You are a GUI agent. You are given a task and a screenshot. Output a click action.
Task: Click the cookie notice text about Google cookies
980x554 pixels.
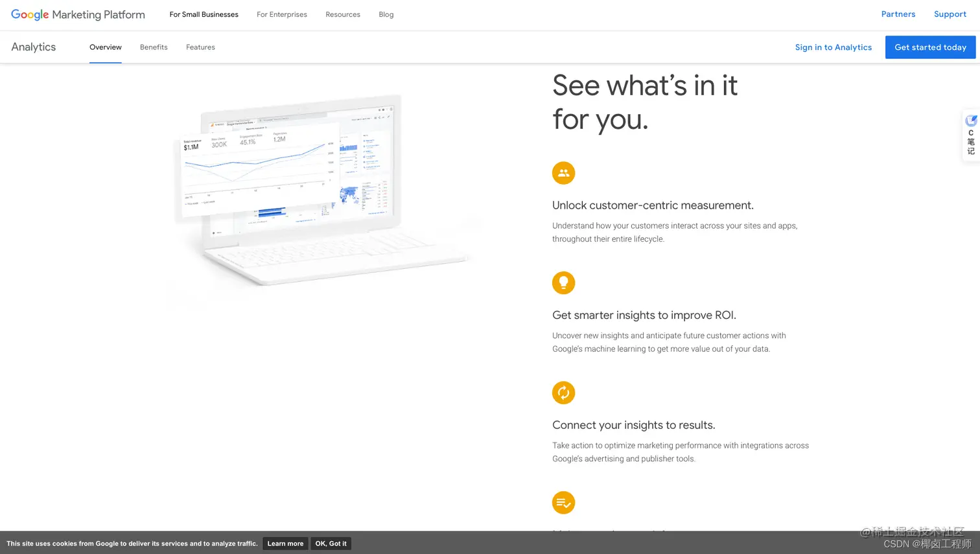[x=132, y=544]
